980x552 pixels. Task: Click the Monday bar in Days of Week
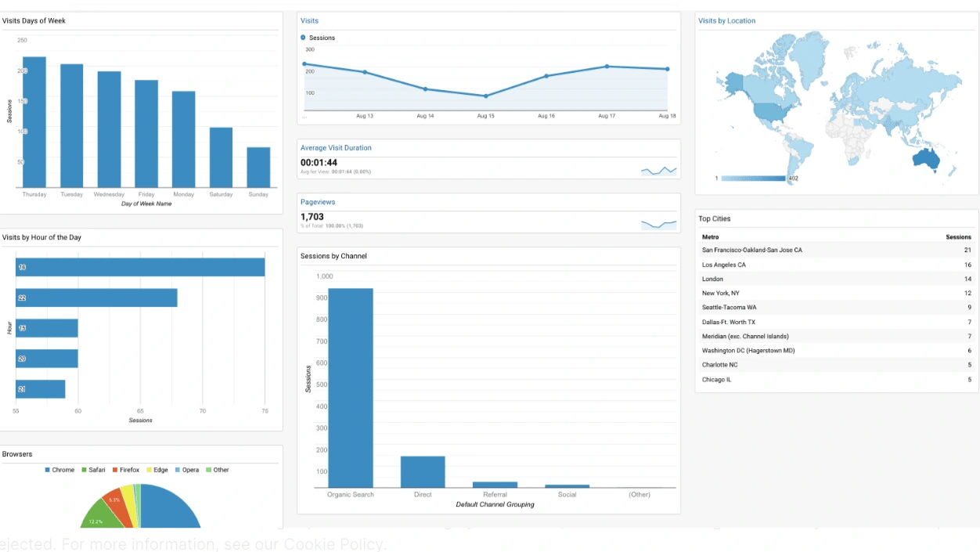184,139
